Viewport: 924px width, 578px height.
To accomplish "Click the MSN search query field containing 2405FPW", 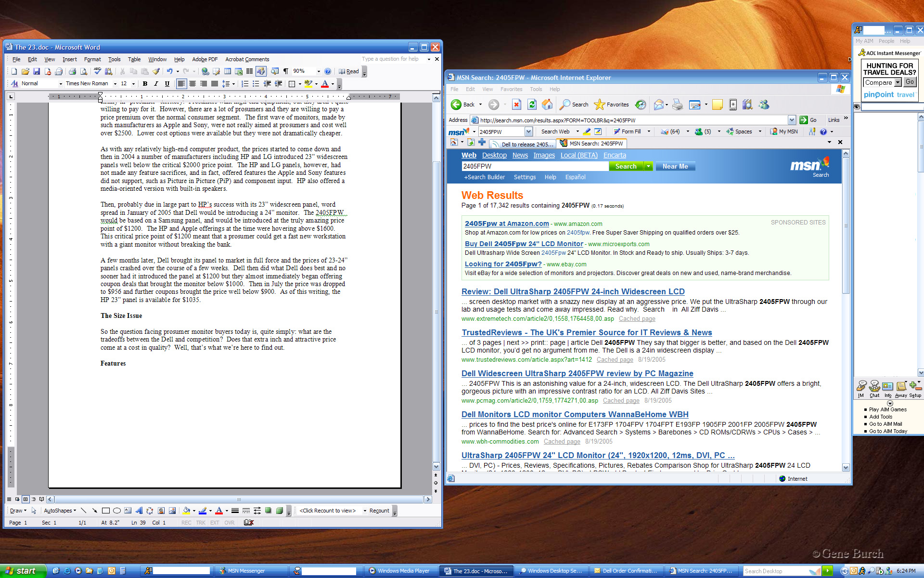I will point(535,166).
